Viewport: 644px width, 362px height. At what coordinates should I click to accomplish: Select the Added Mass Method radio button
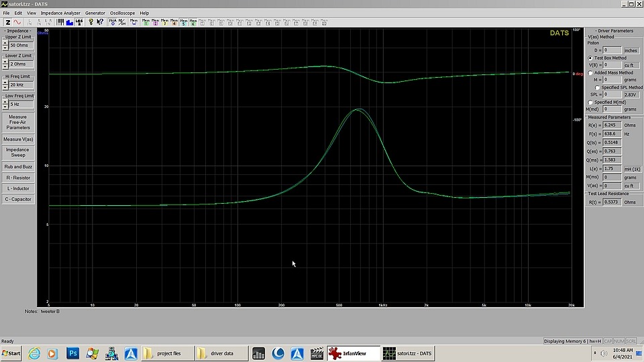click(590, 72)
